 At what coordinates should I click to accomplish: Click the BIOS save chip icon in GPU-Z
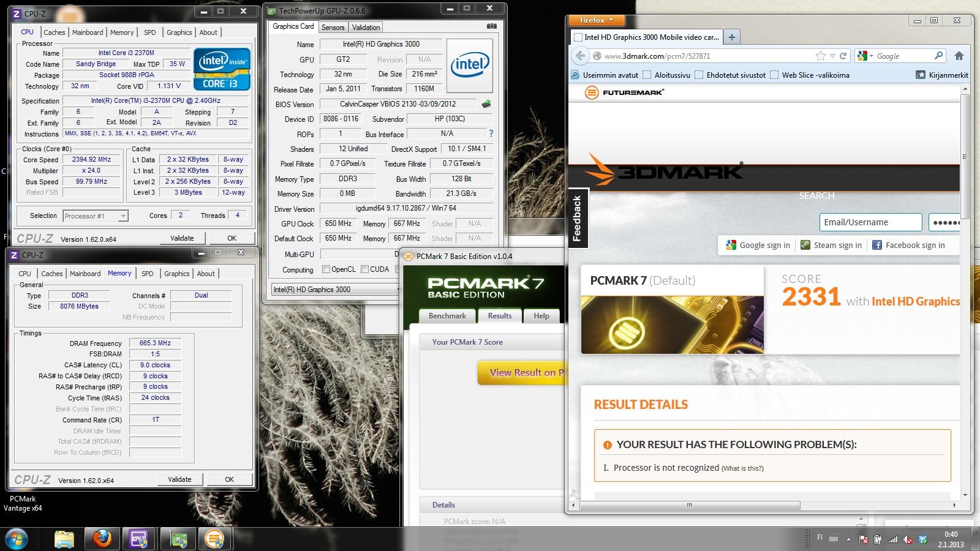[x=486, y=104]
